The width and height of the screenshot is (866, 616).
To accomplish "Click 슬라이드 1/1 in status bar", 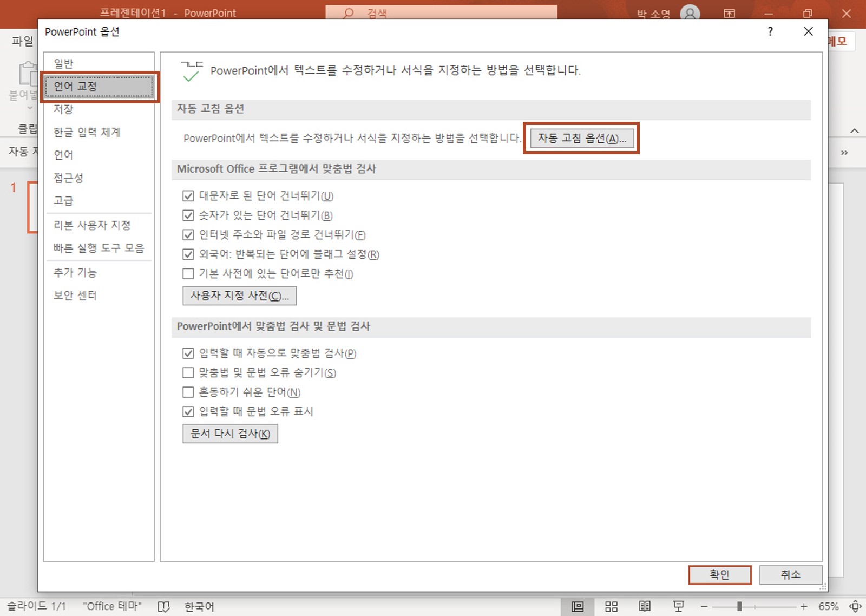I will (x=36, y=607).
